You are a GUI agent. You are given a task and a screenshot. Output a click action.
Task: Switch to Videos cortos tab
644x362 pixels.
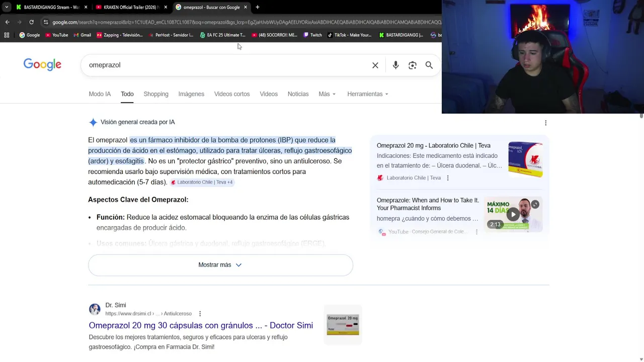(x=232, y=94)
